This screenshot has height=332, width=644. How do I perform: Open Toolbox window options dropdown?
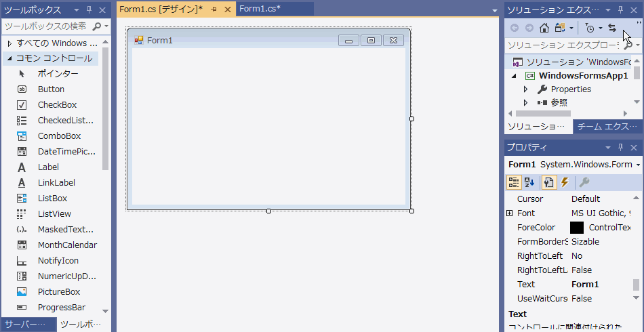point(77,10)
